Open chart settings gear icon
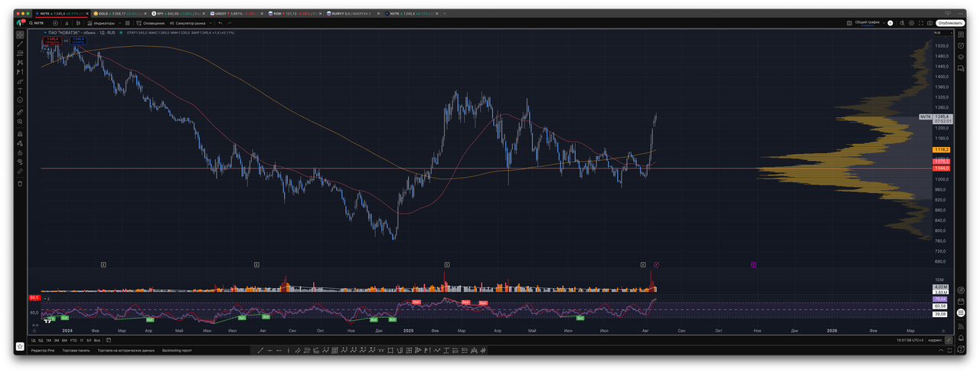This screenshot has height=373, width=980. click(910, 23)
